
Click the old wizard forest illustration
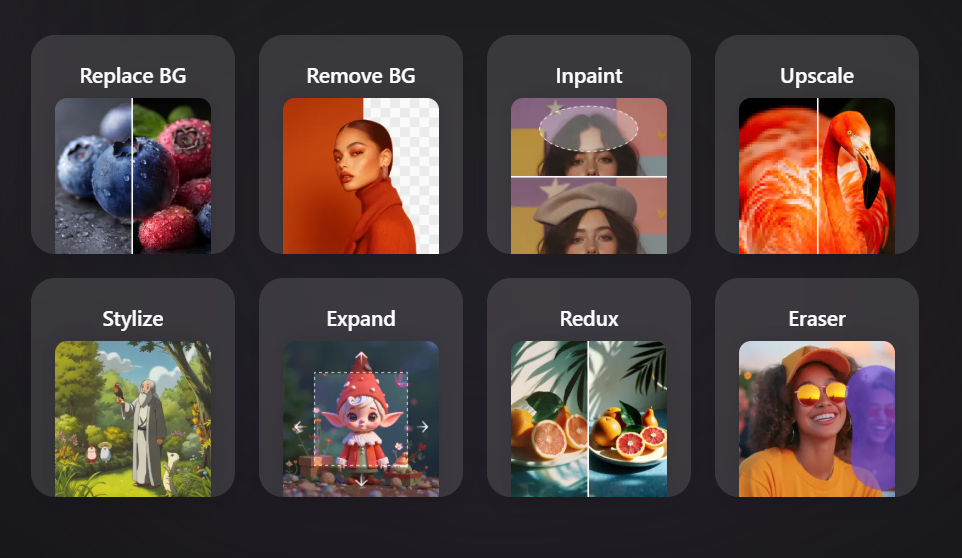click(x=133, y=419)
